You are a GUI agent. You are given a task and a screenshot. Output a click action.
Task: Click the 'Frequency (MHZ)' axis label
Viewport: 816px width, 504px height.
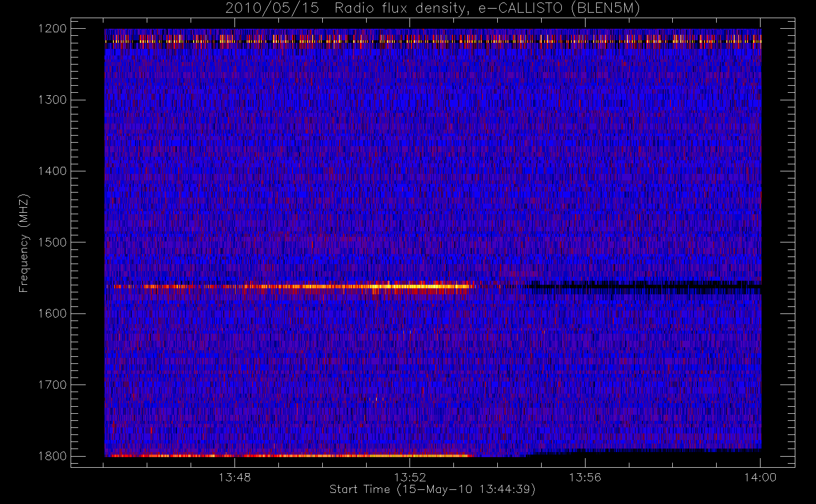(x=24, y=243)
